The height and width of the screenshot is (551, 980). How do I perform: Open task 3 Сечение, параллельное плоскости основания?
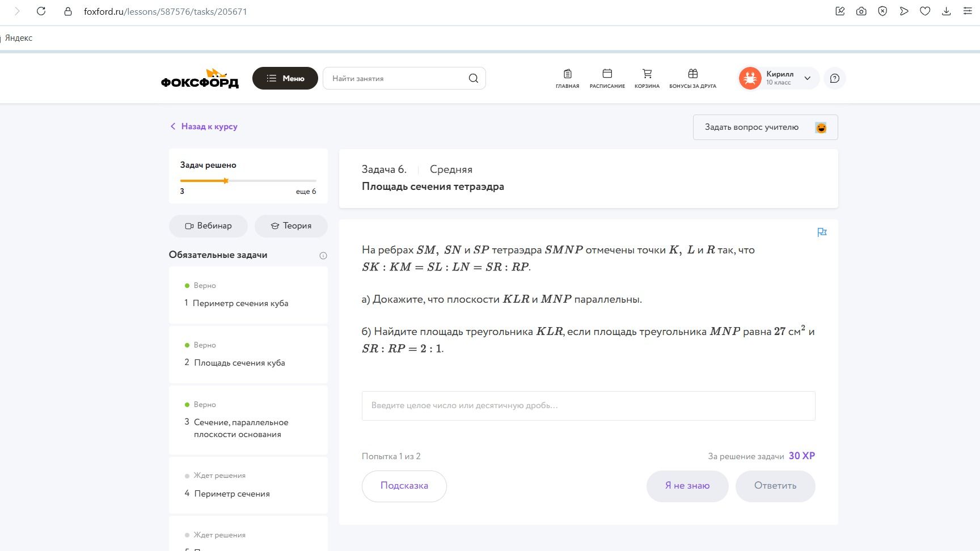[248, 420]
